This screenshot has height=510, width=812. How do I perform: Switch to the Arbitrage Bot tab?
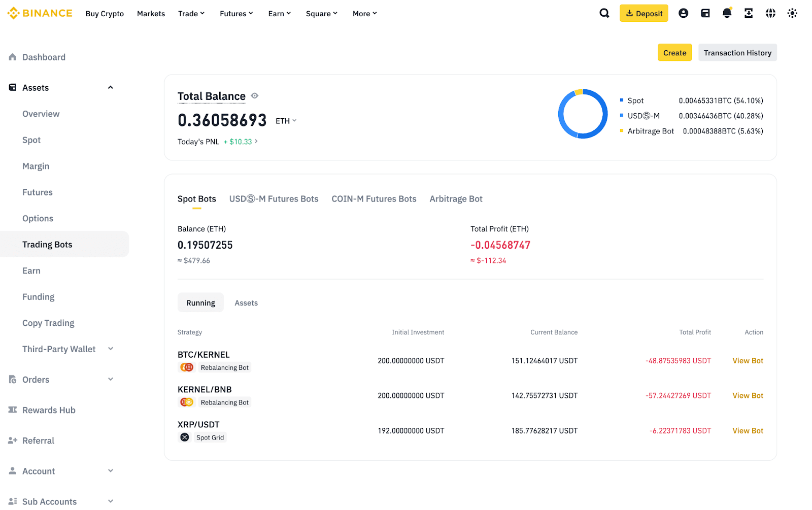coord(456,199)
